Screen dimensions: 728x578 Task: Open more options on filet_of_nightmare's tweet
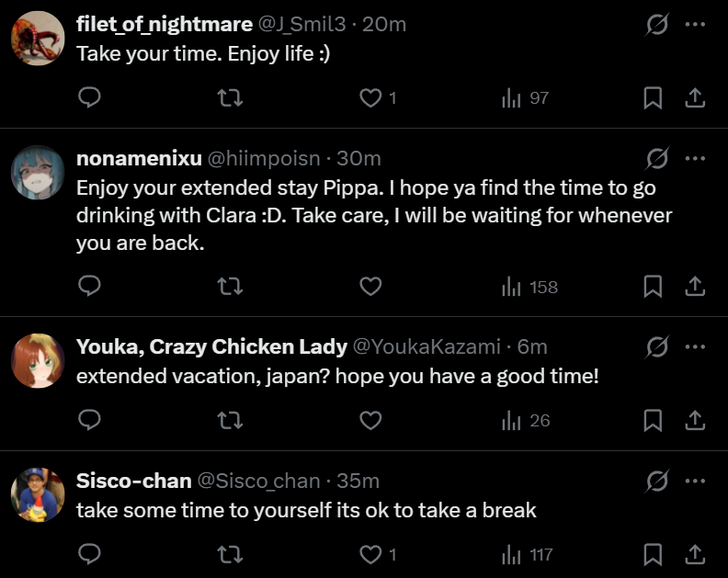(x=695, y=25)
